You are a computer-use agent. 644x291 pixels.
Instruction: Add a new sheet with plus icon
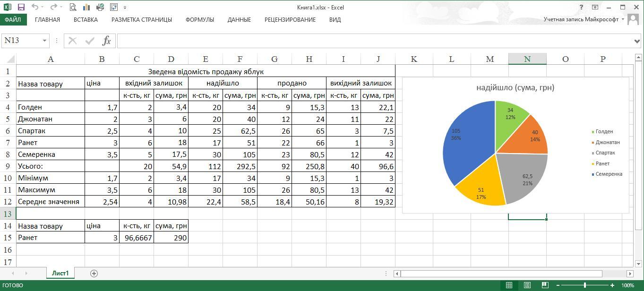[94, 273]
